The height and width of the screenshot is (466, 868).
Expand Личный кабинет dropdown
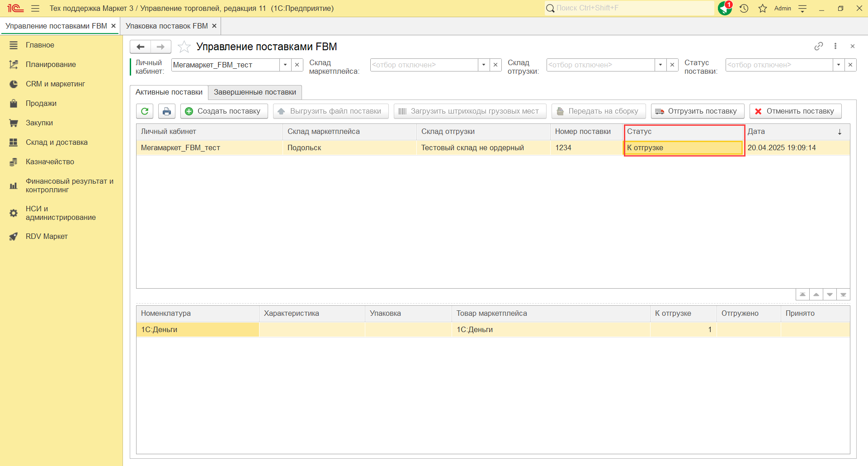pyautogui.click(x=285, y=65)
